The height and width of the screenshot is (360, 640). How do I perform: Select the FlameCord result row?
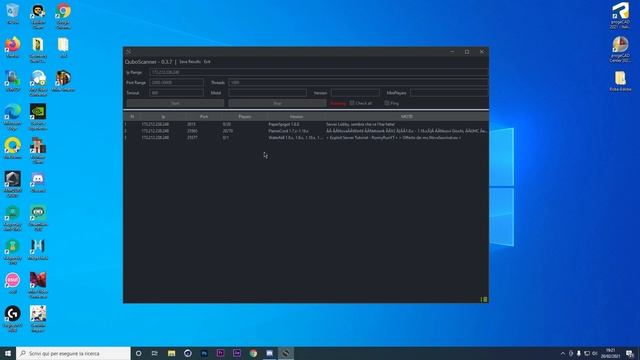pyautogui.click(x=306, y=131)
